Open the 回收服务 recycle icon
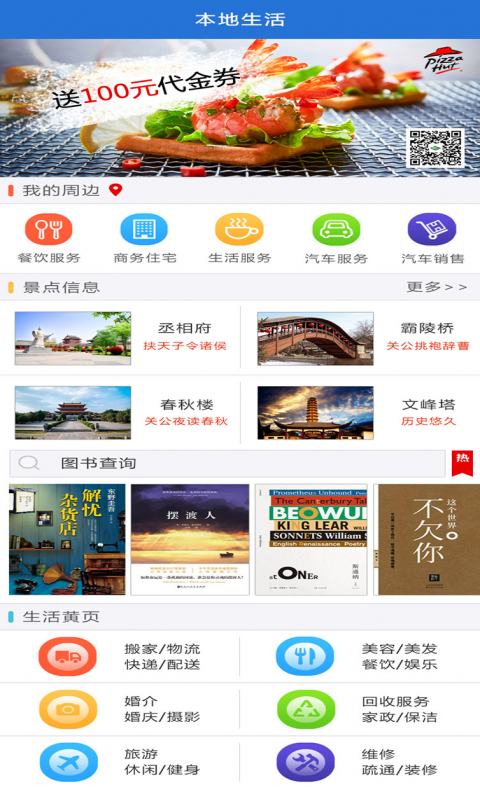 point(306,709)
